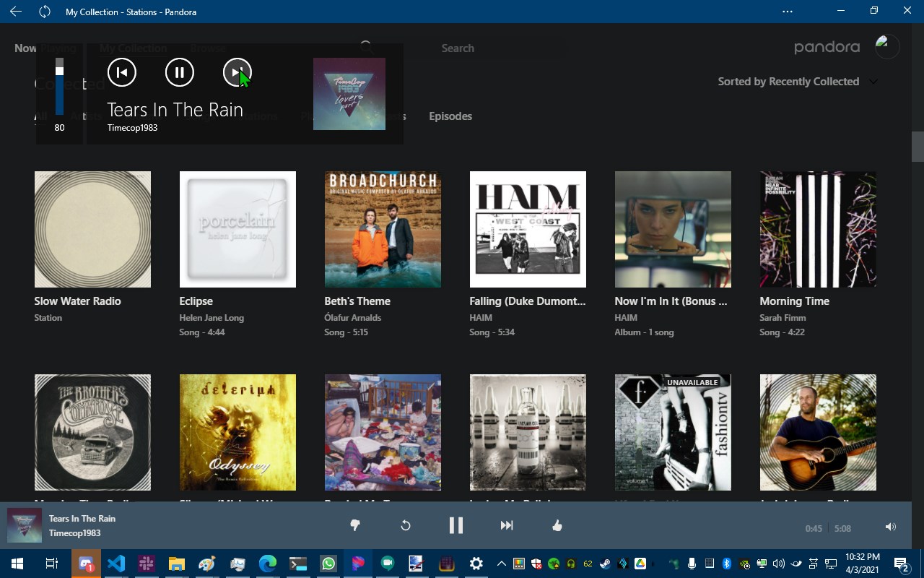
Task: Open the fashiontv cover marked Unavailable
Action: pyautogui.click(x=673, y=432)
